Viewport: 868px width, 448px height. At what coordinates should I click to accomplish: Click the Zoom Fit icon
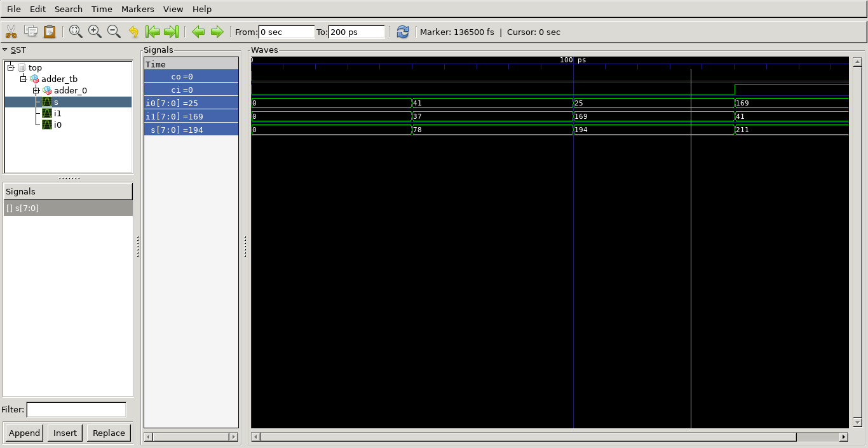pos(76,31)
